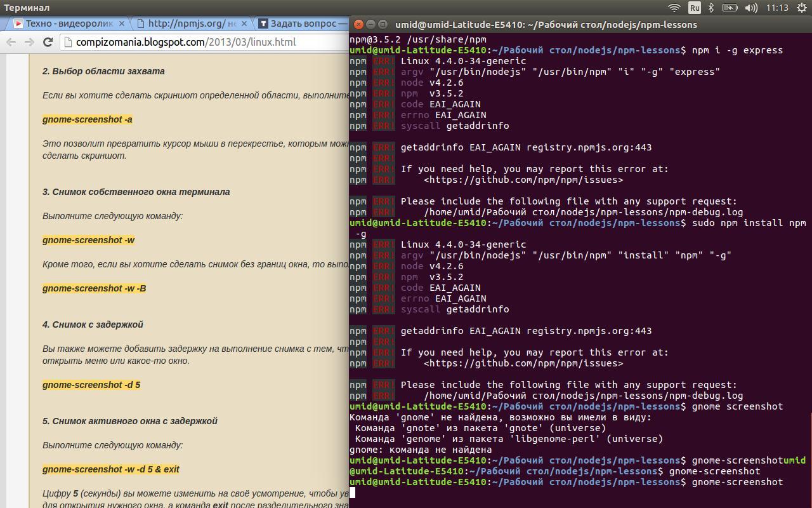812x508 pixels.
Task: Open the Ru keyboard layout indicator
Action: (694, 8)
